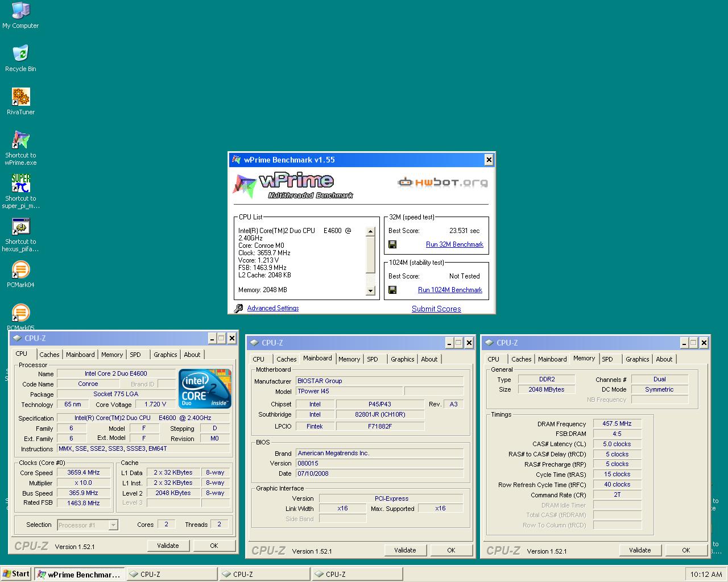Click OK in the left CPU-Z window
The image size is (728, 582).
pos(214,546)
